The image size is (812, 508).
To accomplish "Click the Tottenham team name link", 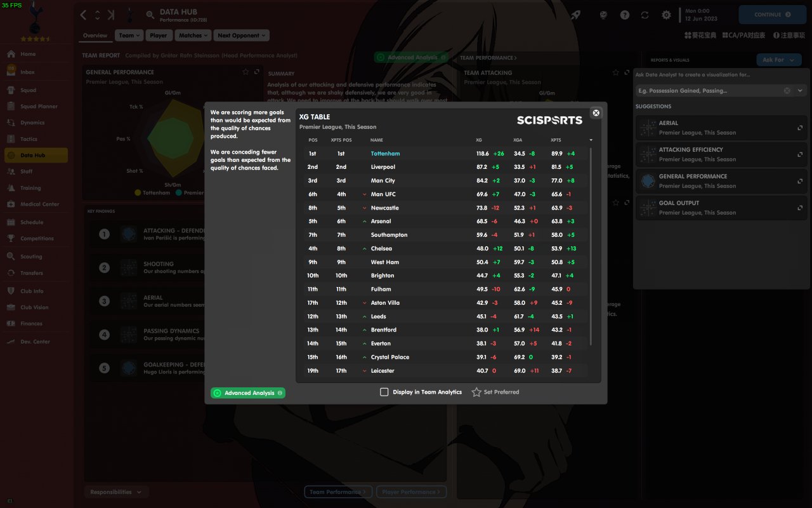I will 385,154.
